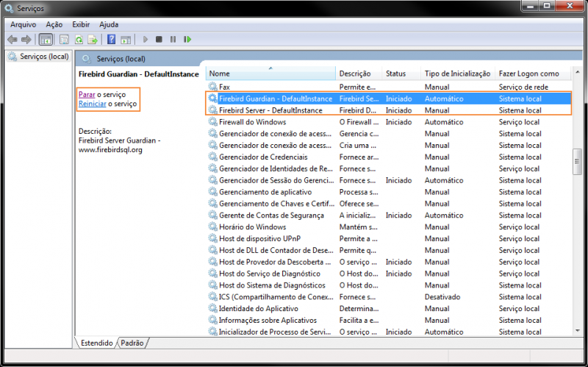The image size is (588, 367).
Task: Open the Properties toolbar icon
Action: [x=64, y=40]
